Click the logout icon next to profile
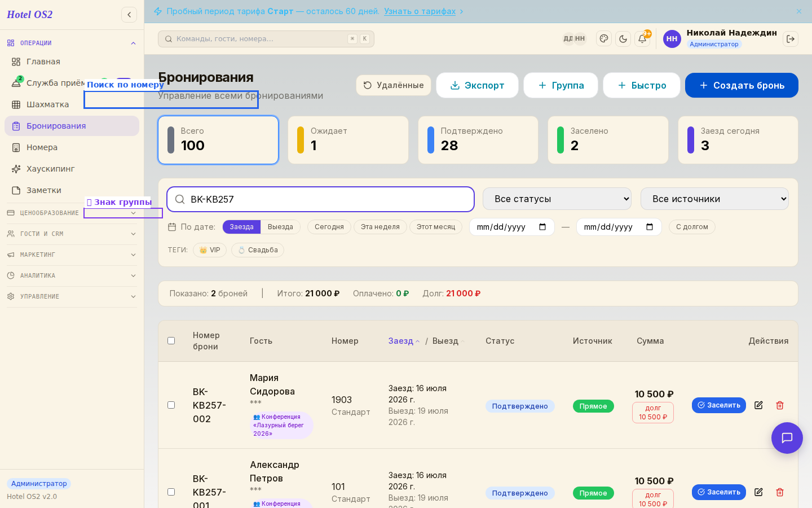 (791, 39)
